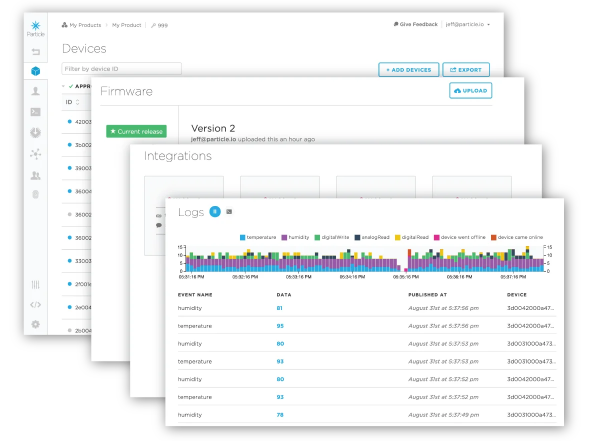Open the jeff@particle.io account dropdown
The height and width of the screenshot is (441, 600).
[x=466, y=23]
